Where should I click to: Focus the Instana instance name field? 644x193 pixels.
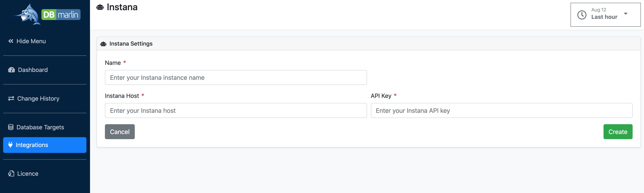click(236, 77)
